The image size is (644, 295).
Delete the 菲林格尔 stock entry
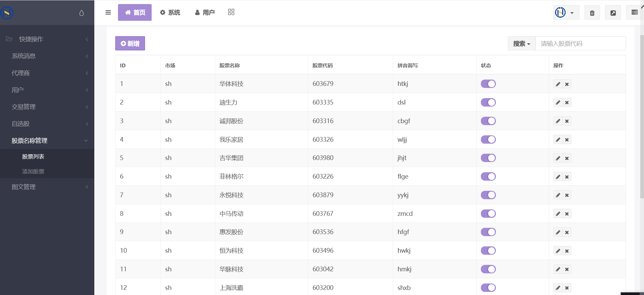567,177
